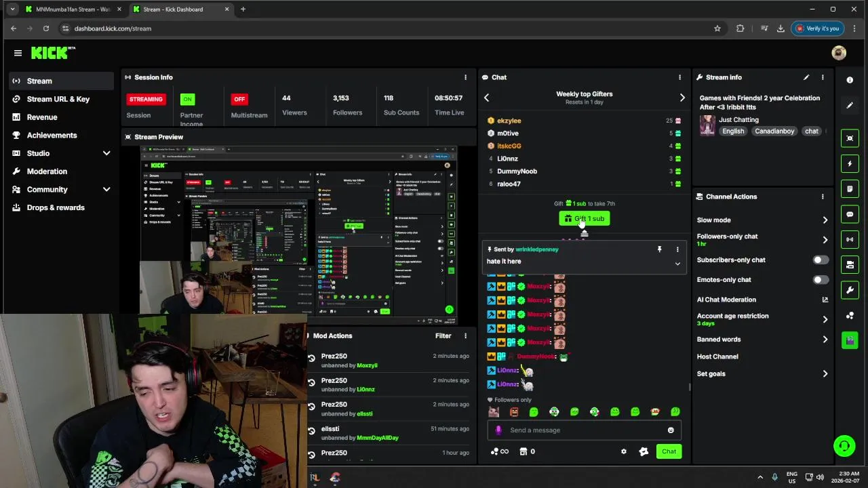Go to previous chat leaderboard with left arrow

coord(486,98)
